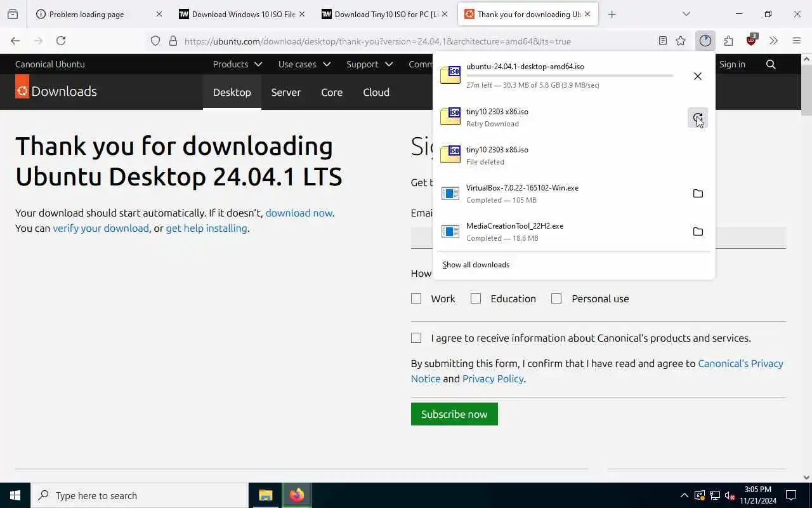Open Canonical's Privacy Notice link
Image resolution: width=812 pixels, height=508 pixels.
tap(740, 364)
